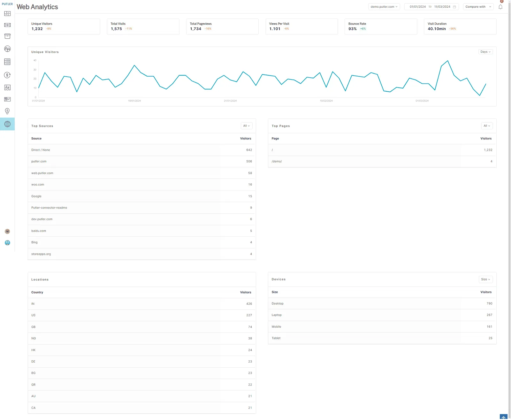Click the Web Analytics page title
The image size is (511, 420).
pyautogui.click(x=37, y=7)
